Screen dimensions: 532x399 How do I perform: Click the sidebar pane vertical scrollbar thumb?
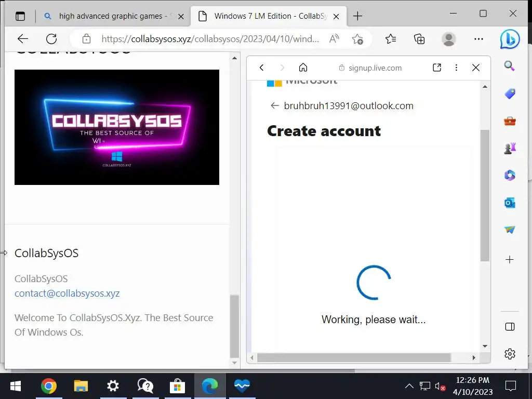click(x=485, y=195)
